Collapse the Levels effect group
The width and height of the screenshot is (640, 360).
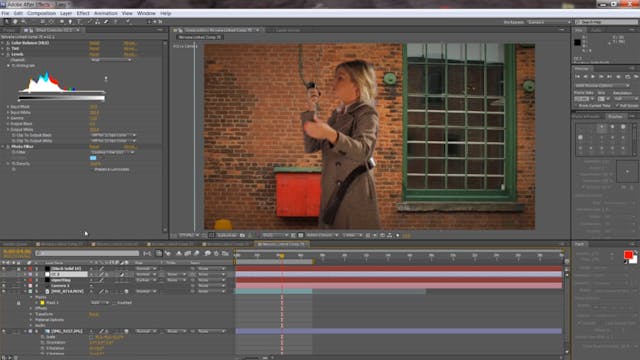coord(3,54)
